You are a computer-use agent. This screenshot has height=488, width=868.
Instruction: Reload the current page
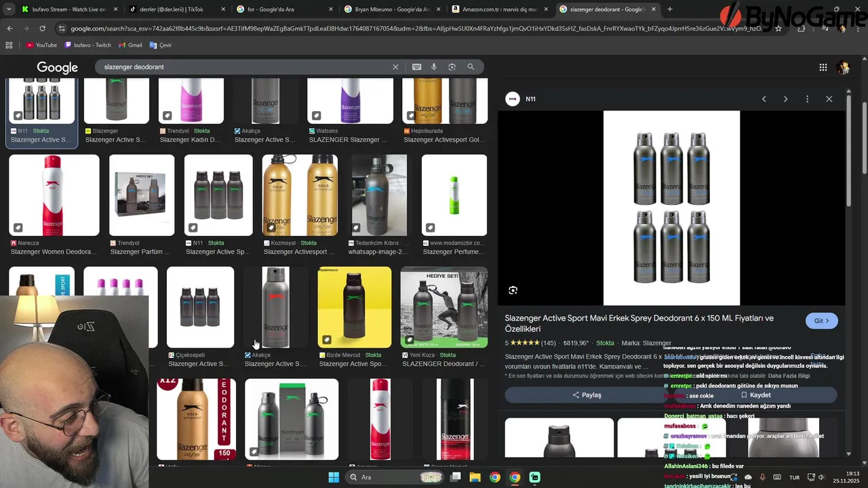[x=42, y=28]
